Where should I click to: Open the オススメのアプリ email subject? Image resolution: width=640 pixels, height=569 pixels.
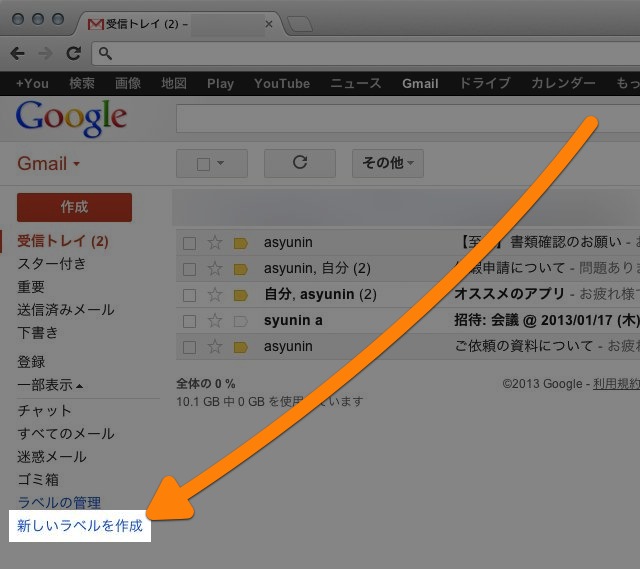(509, 294)
